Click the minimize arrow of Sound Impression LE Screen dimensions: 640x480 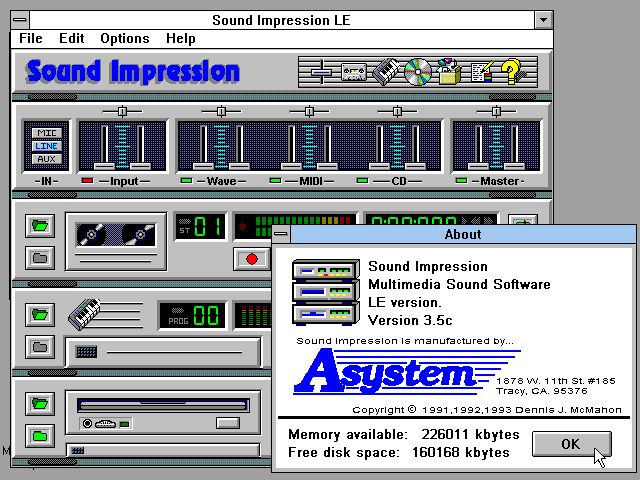[x=544, y=20]
